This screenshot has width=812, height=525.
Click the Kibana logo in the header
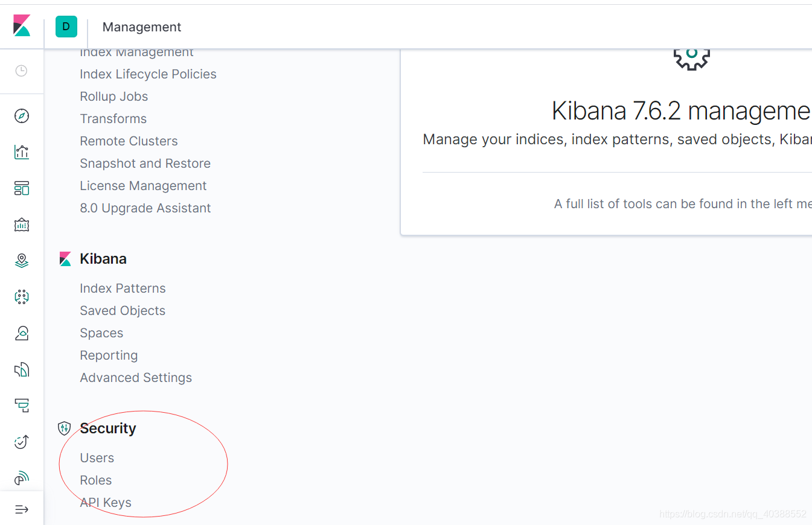22,26
